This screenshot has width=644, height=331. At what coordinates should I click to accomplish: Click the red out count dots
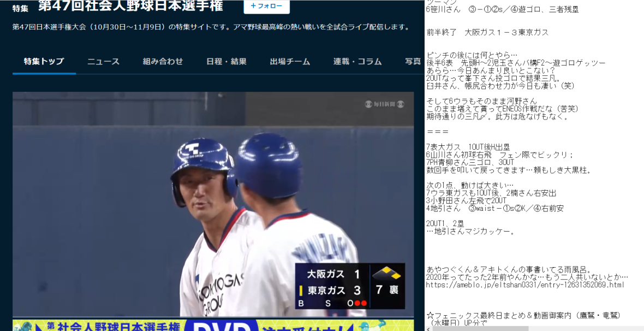pyautogui.click(x=361, y=304)
